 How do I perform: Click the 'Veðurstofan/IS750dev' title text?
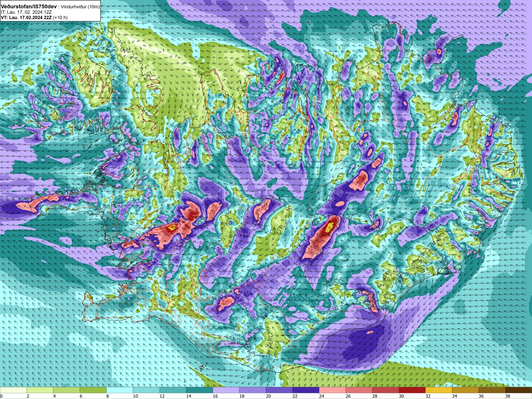pyautogui.click(x=29, y=7)
